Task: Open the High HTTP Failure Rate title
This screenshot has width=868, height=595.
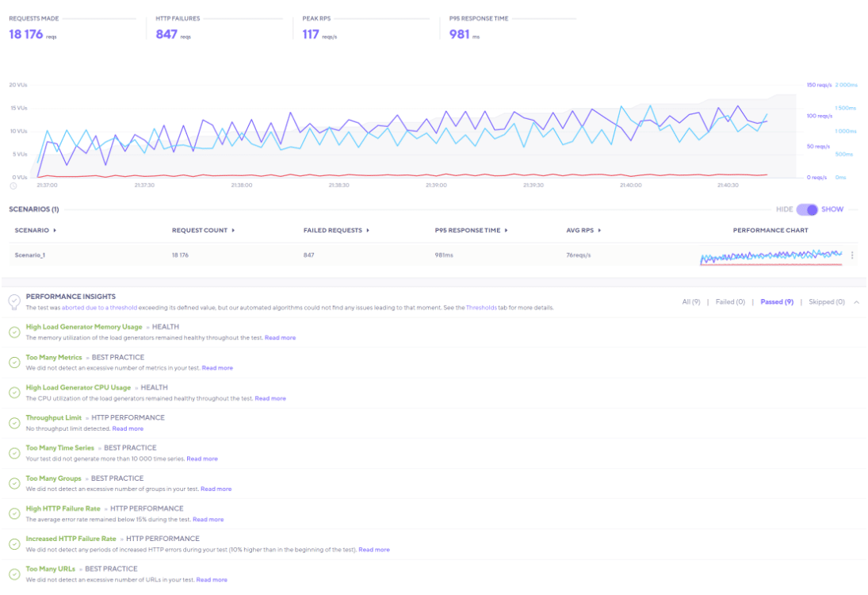Action: click(63, 509)
